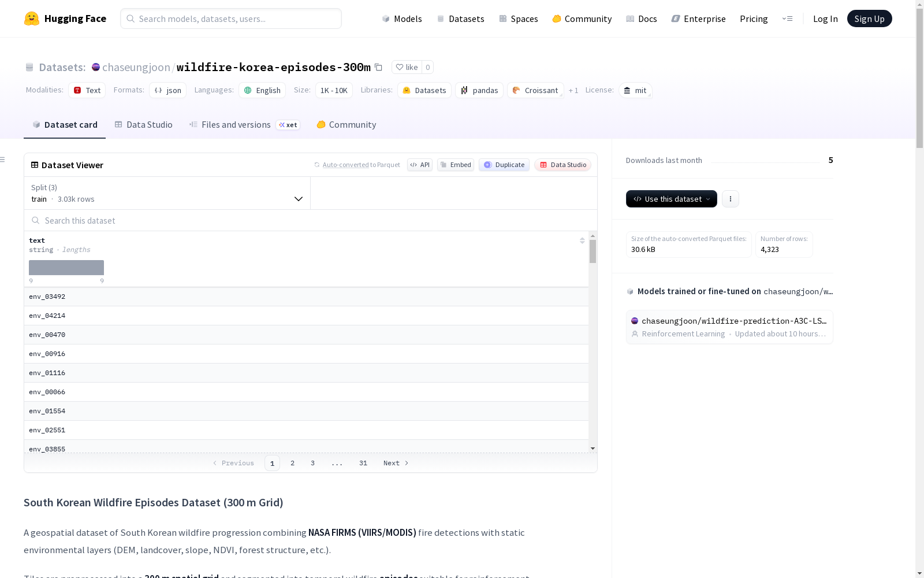Open the chaseungjoon user profile link
This screenshot has height=578, width=924.
(136, 67)
